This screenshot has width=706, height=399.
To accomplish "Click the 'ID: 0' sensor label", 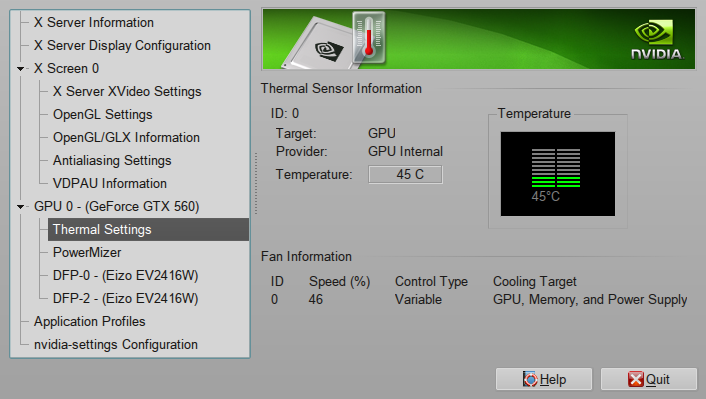I will point(285,113).
